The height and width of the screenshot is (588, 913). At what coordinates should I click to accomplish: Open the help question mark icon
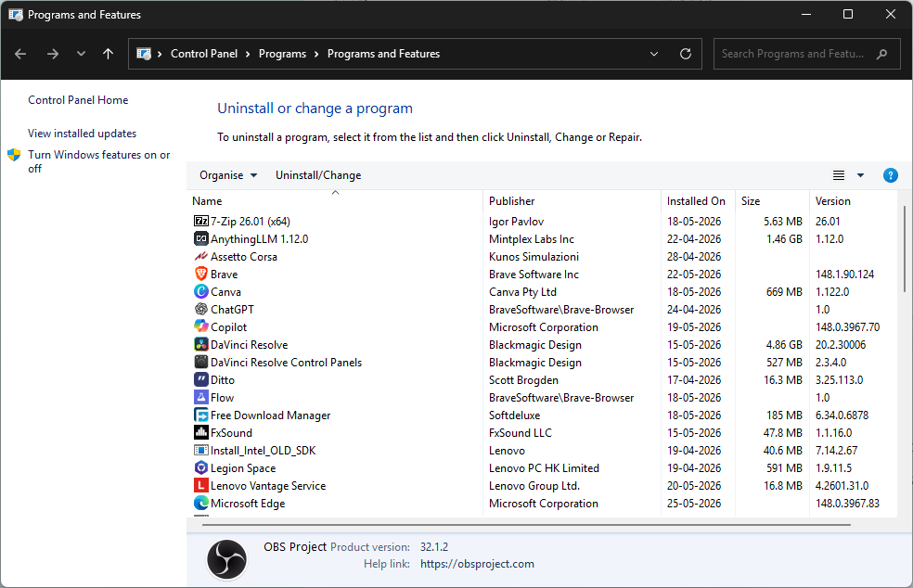point(890,175)
